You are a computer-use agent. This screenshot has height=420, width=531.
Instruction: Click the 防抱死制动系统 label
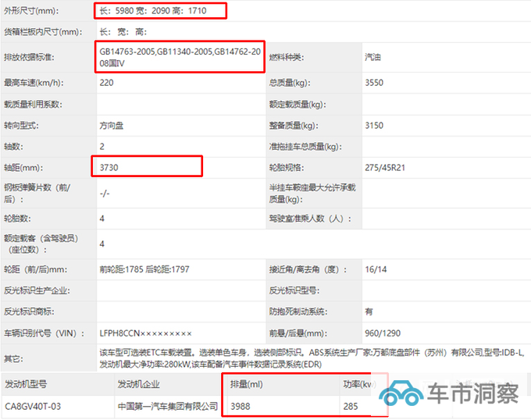pos(298,311)
